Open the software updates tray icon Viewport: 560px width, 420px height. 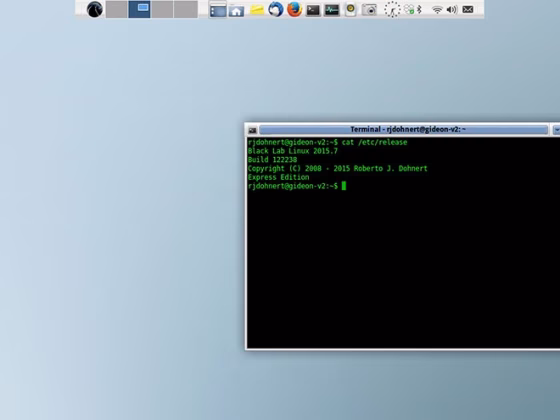[409, 9]
